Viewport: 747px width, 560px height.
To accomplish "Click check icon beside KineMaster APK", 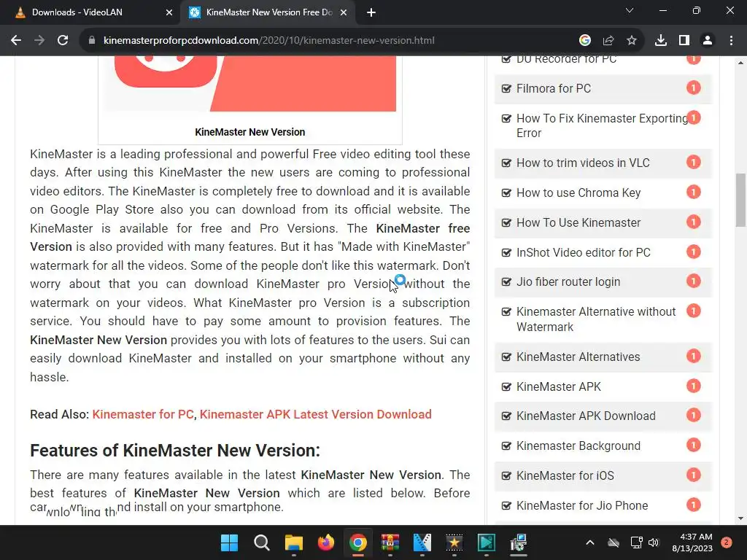I will [506, 386].
